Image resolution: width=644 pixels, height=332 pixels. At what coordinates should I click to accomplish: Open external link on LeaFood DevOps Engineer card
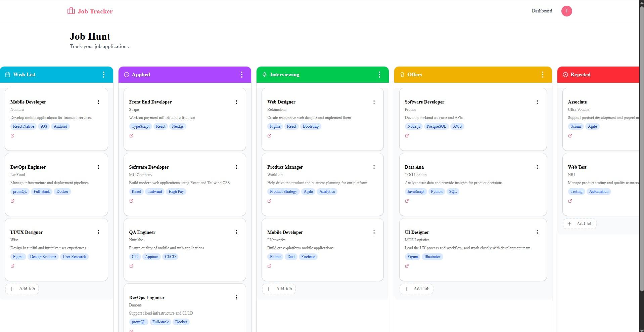pyautogui.click(x=12, y=201)
